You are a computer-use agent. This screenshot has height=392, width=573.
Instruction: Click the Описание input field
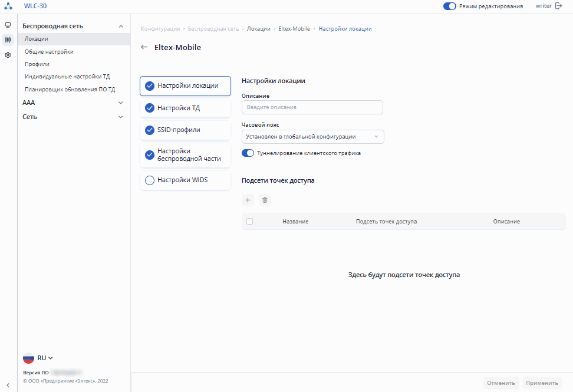point(312,107)
